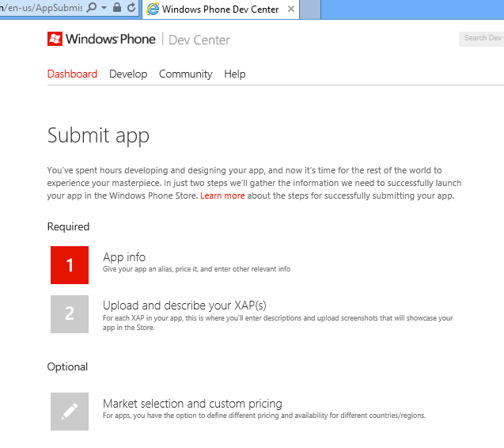Screen dimensions: 504x448
Task: Open the App info step
Action: (124, 257)
